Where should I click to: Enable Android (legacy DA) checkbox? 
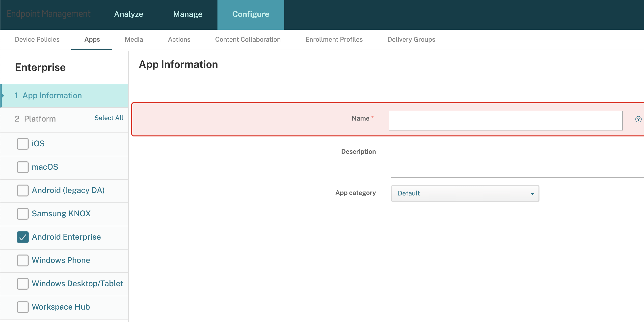point(23,190)
